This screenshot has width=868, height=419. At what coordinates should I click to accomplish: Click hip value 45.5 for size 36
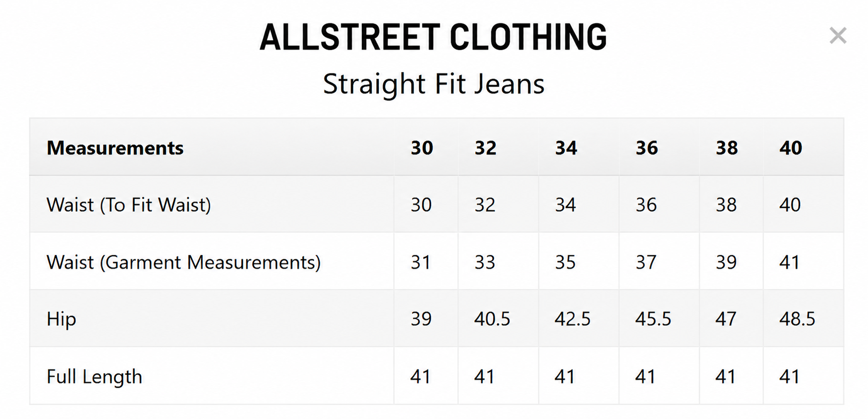point(653,319)
